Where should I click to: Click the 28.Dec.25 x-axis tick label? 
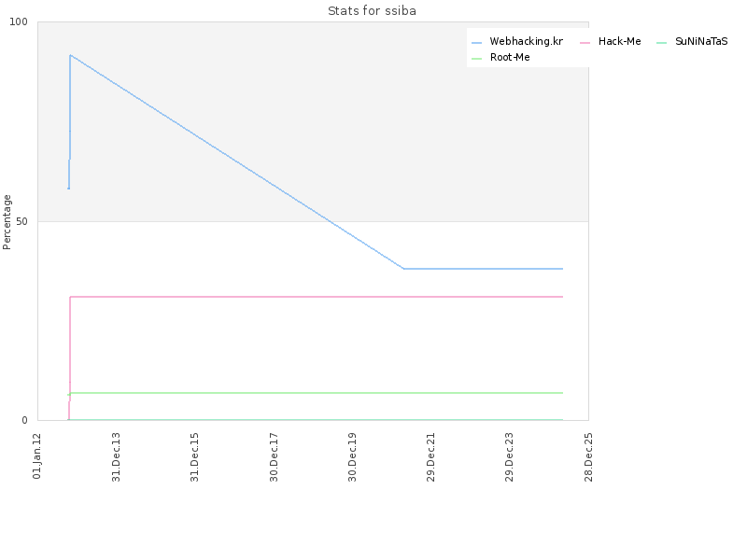[589, 455]
